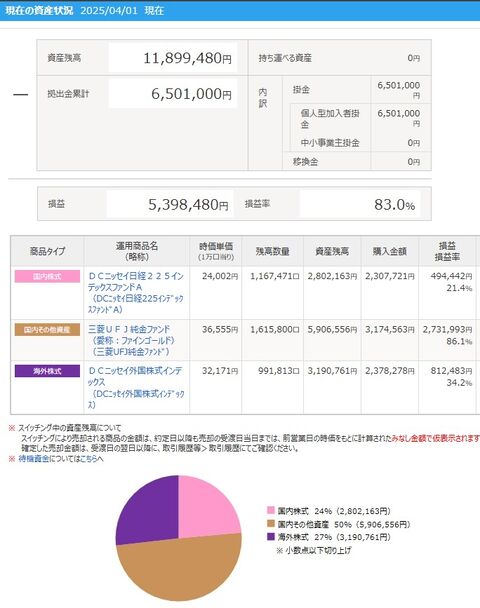This screenshot has height=608, width=480.
Task: Click the legend entry 国内株式 24%
Action: (334, 511)
